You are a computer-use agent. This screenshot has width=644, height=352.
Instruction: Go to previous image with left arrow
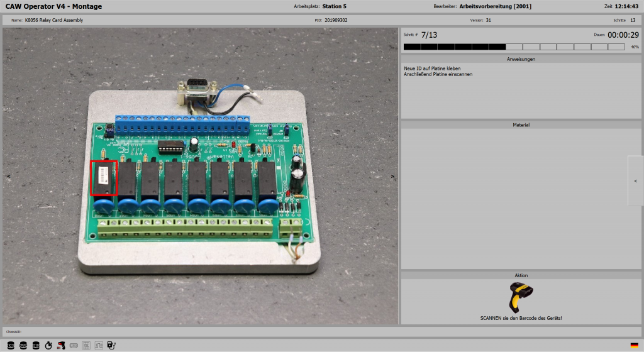click(8, 177)
